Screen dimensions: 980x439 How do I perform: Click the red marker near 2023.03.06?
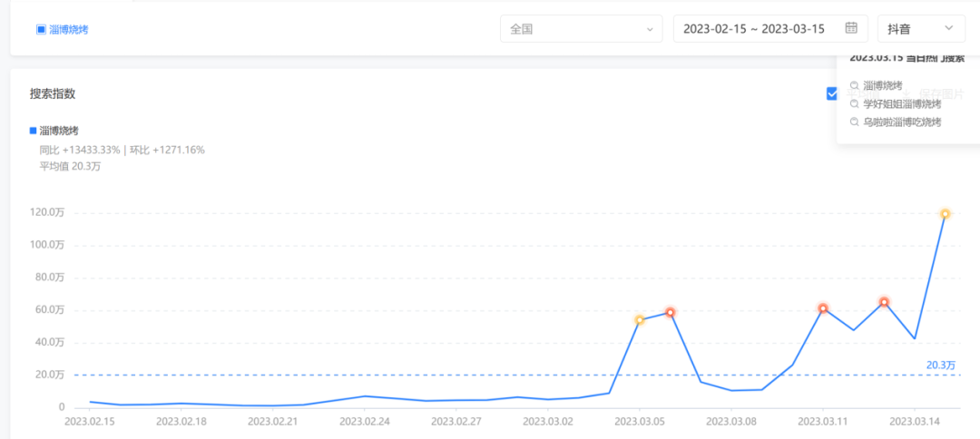pyautogui.click(x=670, y=312)
